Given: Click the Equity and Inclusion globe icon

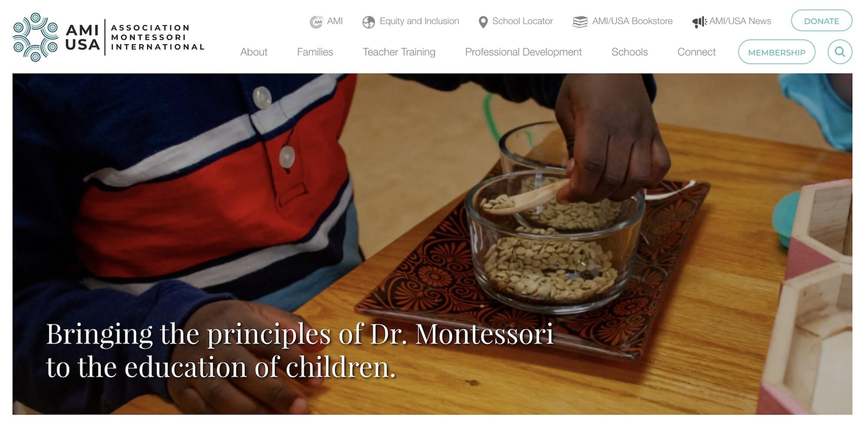Looking at the screenshot, I should coord(368,22).
